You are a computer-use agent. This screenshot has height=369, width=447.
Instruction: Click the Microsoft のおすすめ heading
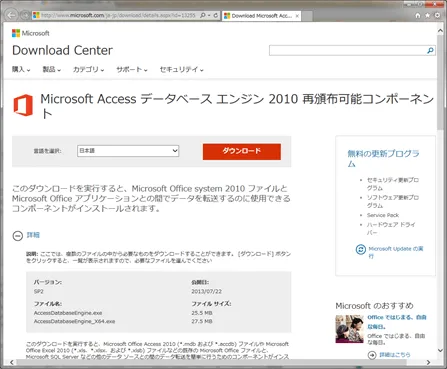[x=374, y=306]
